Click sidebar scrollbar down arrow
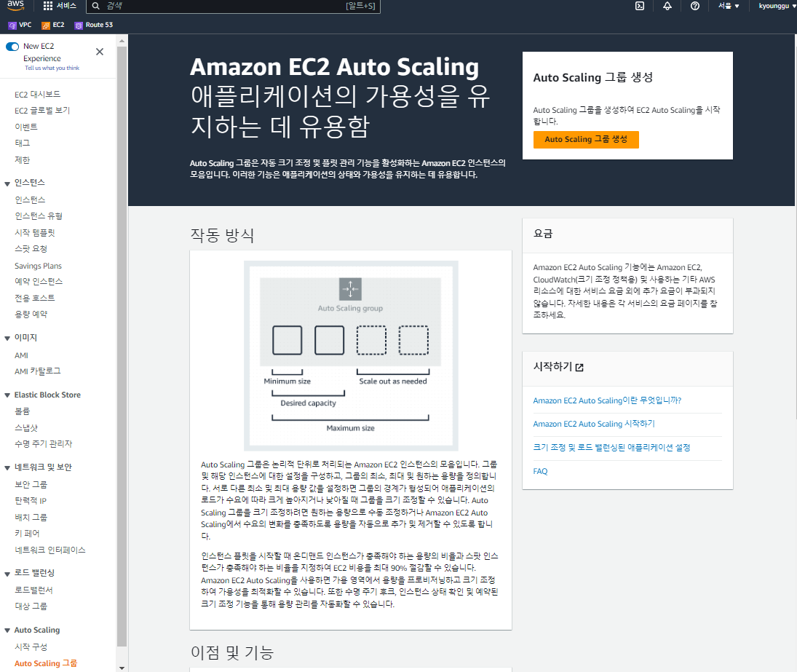This screenshot has height=672, width=797. click(x=122, y=668)
